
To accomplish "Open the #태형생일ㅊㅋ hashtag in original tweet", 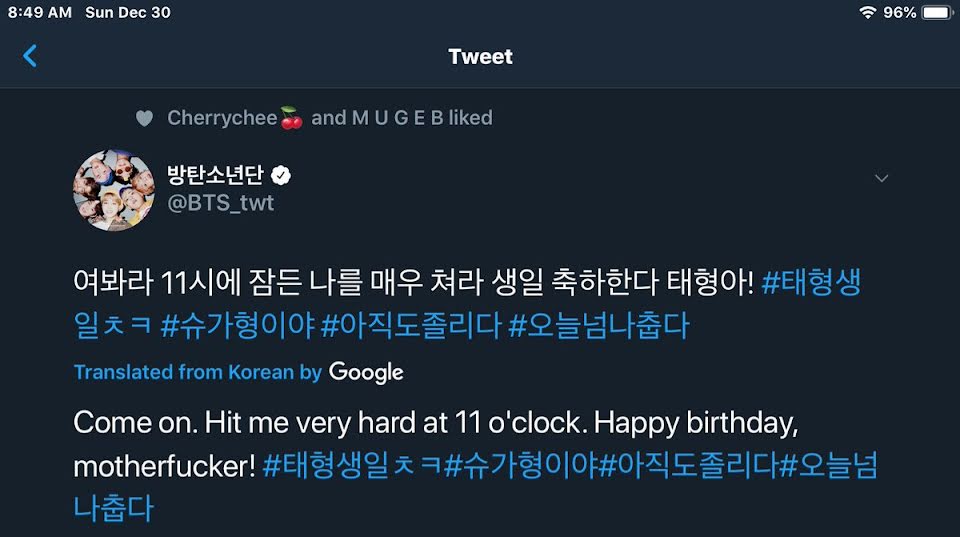I will 467,304.
